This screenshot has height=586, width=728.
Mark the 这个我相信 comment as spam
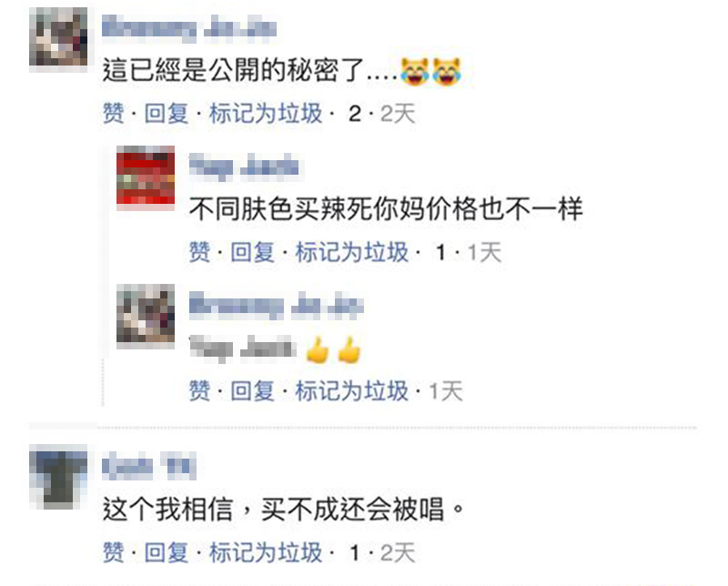click(266, 552)
